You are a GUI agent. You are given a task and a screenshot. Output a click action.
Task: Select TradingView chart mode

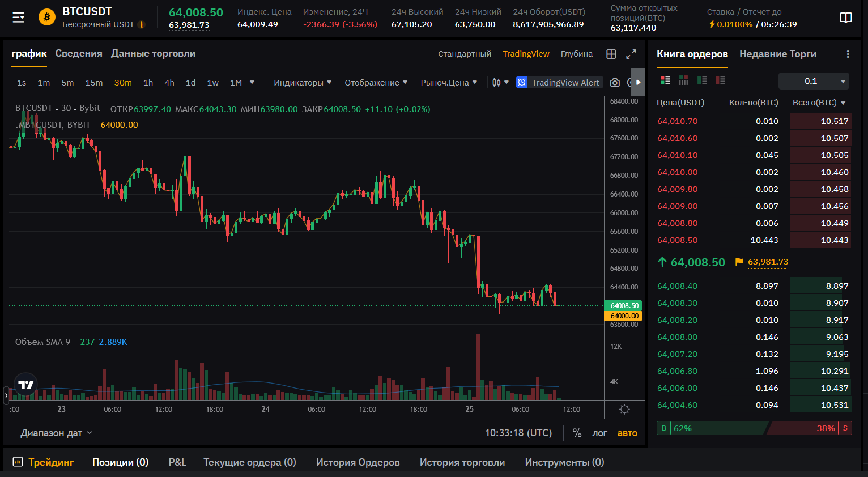[x=526, y=54]
